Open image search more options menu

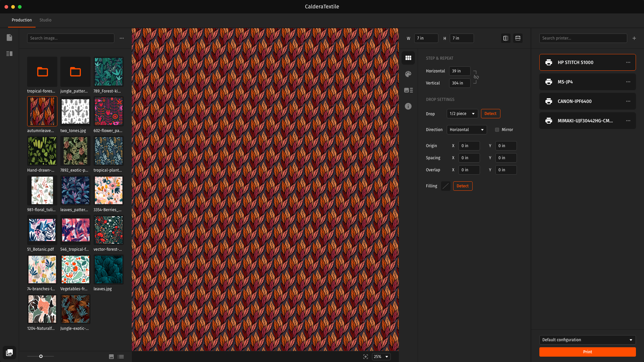[x=122, y=38]
